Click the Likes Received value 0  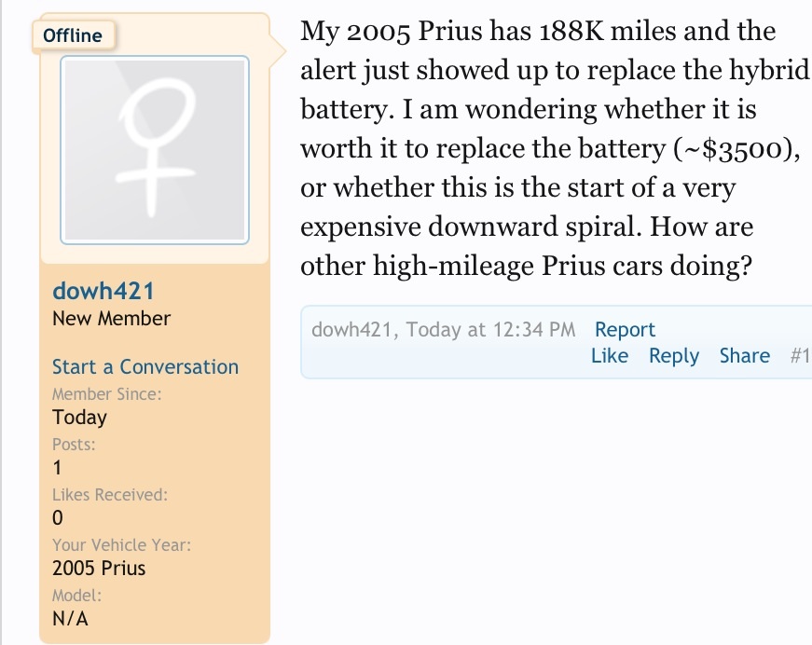(58, 517)
